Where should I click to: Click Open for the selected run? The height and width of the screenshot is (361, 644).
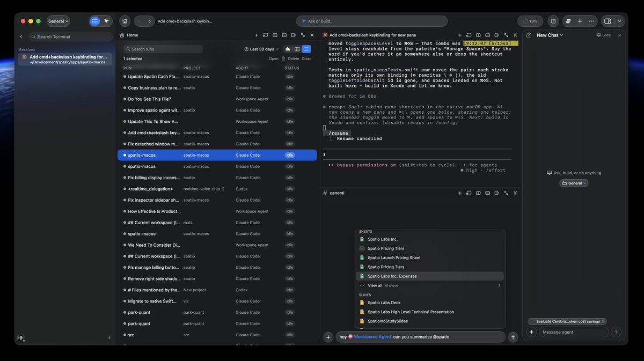(274, 59)
